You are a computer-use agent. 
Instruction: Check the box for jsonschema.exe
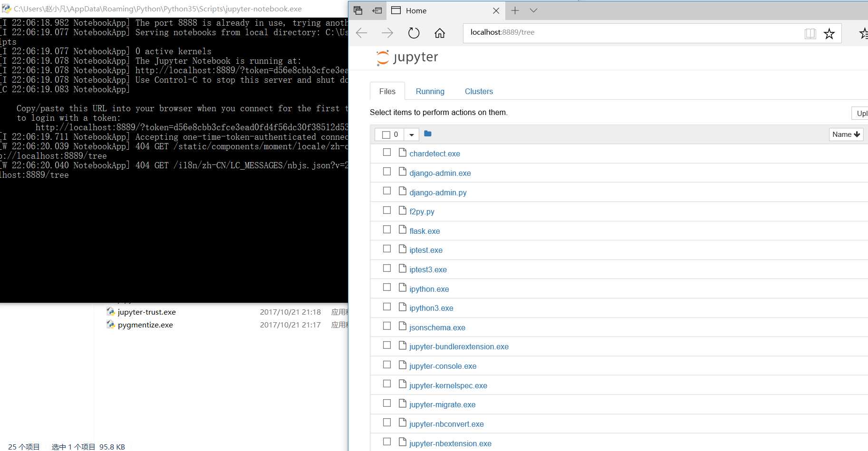point(387,326)
